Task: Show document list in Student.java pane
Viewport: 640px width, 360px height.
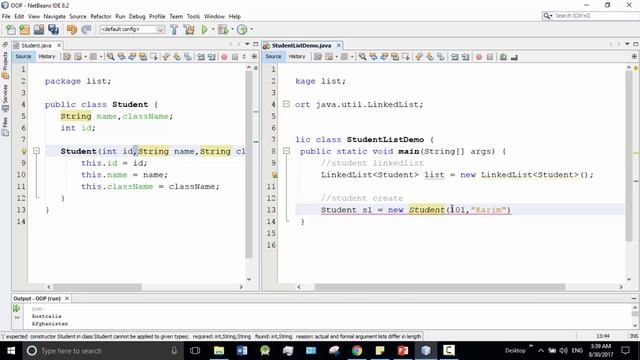Action: coord(247,44)
